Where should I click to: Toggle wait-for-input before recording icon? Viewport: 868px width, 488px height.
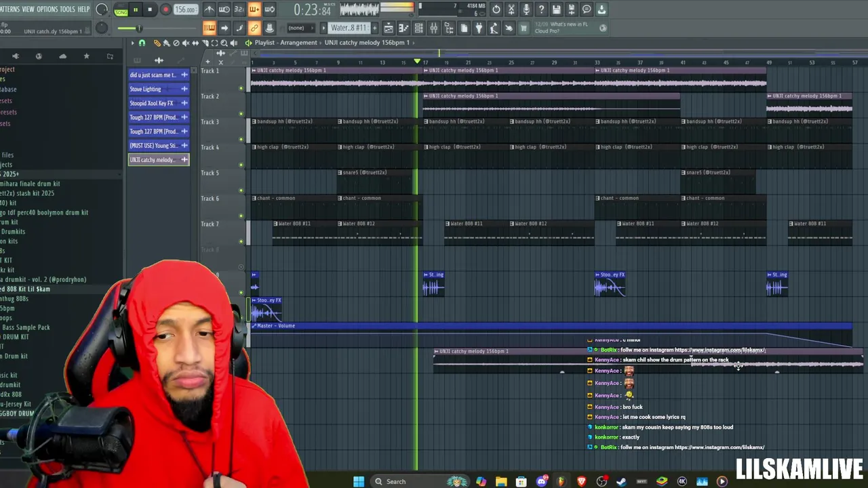click(224, 9)
